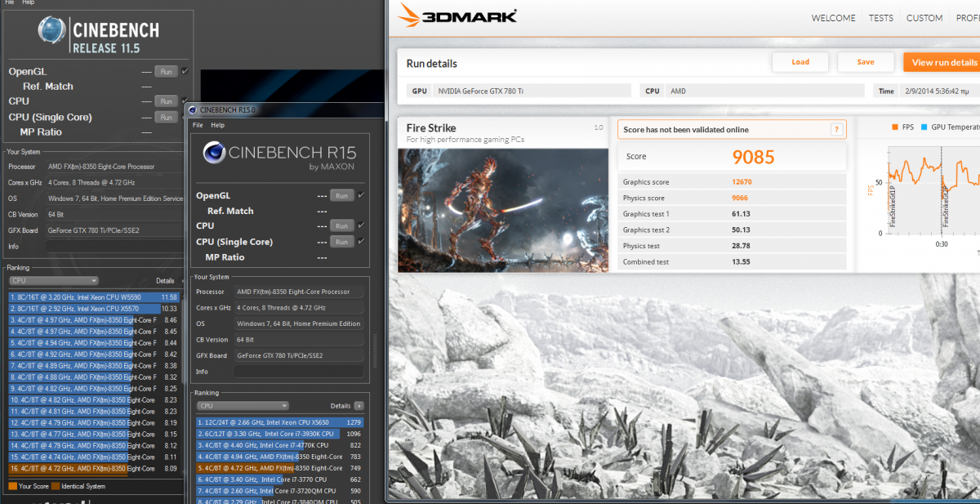Image resolution: width=980 pixels, height=504 pixels.
Task: Open File menu in Cinebench 11.5
Action: (x=9, y=2)
